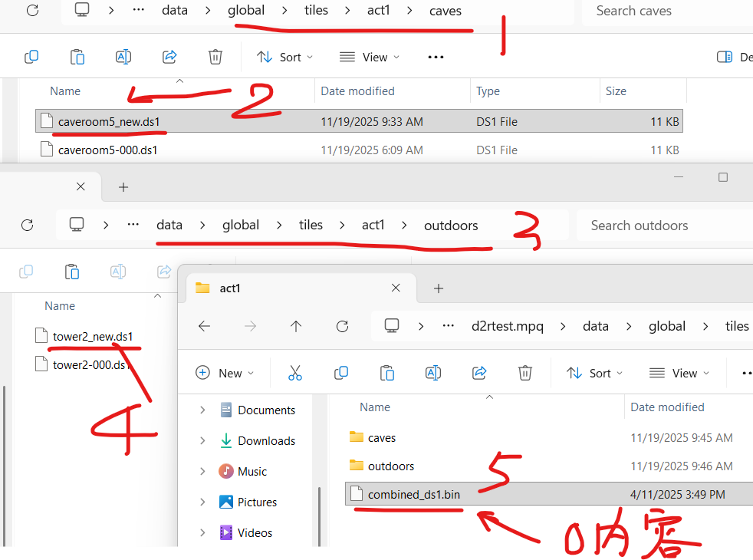753x560 pixels.
Task: Click delete trash icon in act1 window
Action: pos(525,373)
